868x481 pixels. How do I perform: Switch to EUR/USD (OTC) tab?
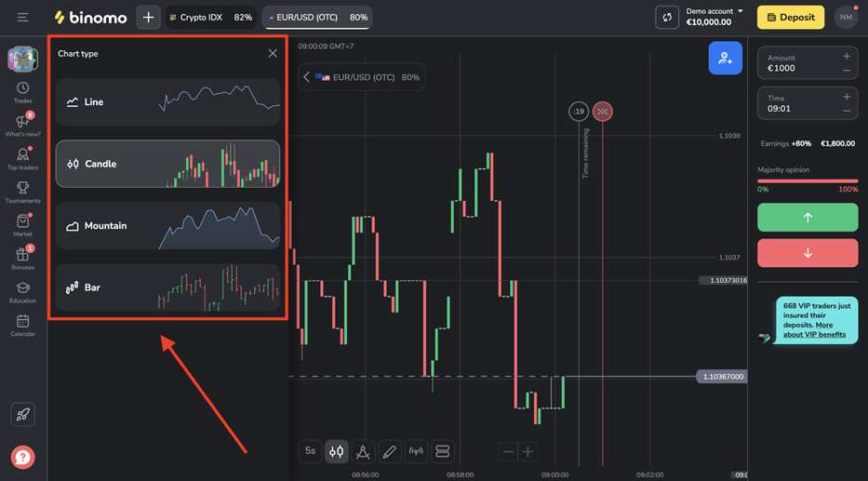pos(317,17)
